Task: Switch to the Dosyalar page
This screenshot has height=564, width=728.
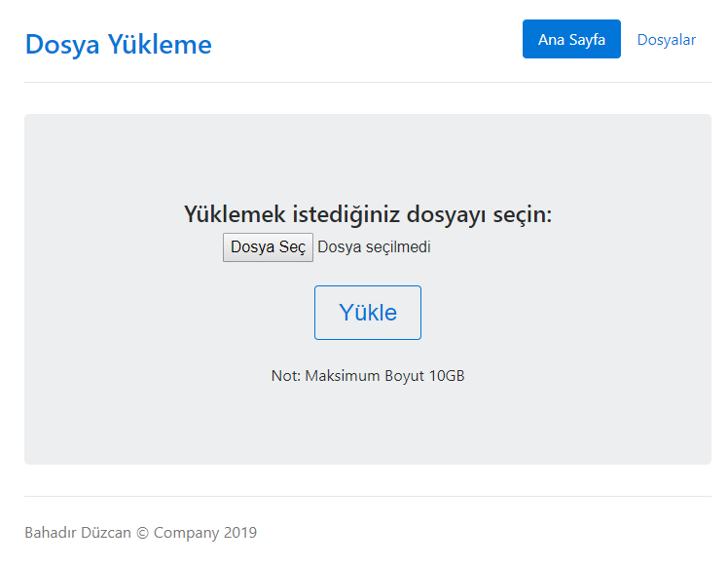Action: tap(666, 39)
